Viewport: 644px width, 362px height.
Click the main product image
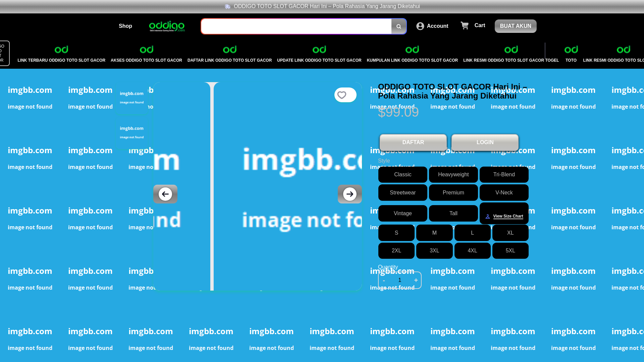(x=258, y=186)
